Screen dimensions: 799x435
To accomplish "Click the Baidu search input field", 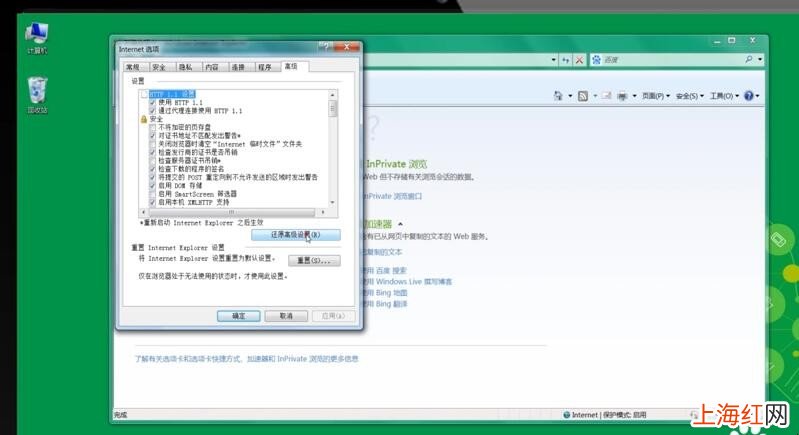I will tap(673, 60).
